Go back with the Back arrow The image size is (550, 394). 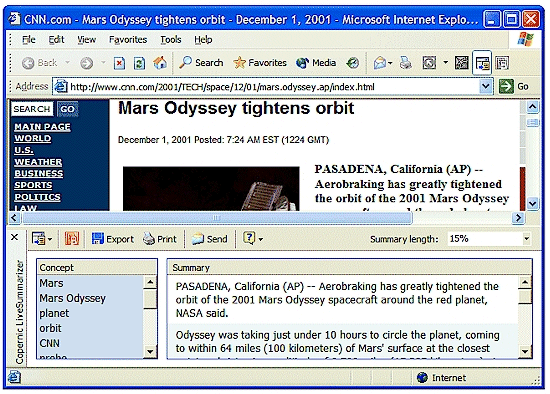point(39,63)
